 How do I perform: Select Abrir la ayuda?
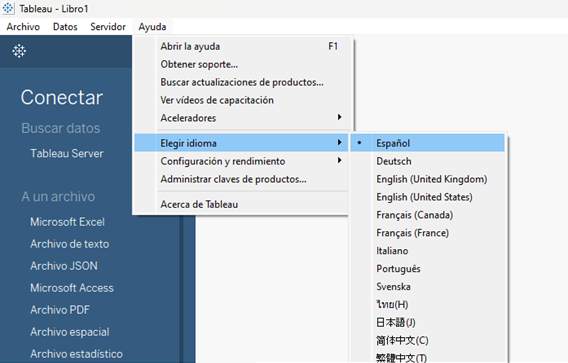tap(241, 46)
